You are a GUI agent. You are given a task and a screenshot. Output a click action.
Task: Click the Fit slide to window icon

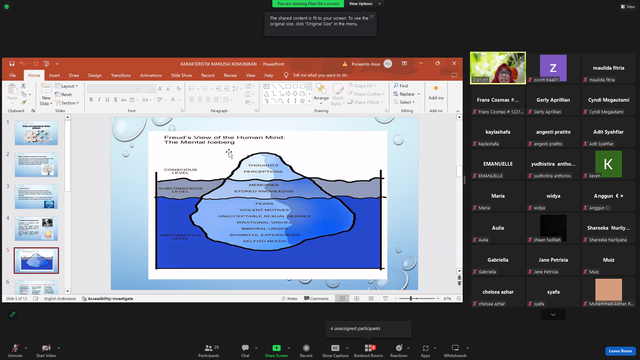458,298
